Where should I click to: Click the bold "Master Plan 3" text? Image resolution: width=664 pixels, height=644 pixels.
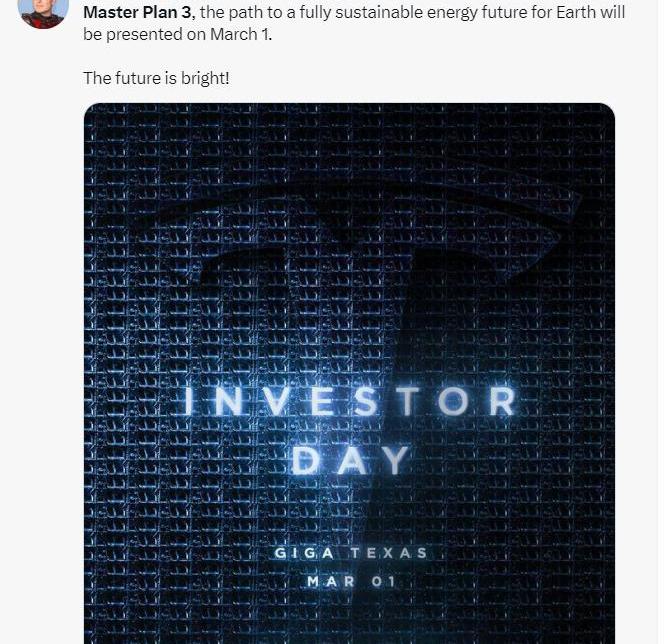(138, 12)
